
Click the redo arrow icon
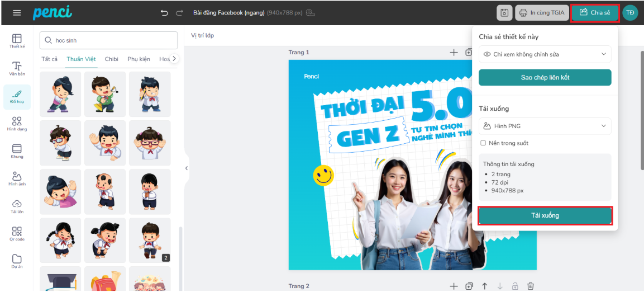point(179,13)
